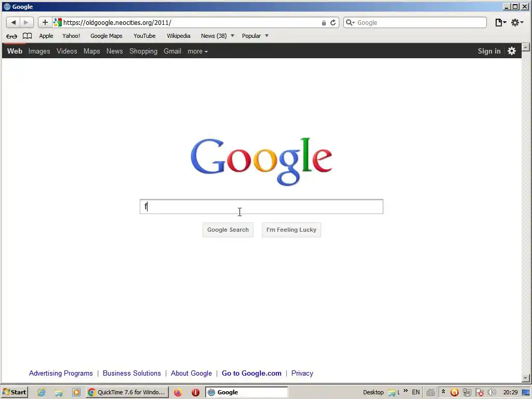
Task: Open the Safari settings gear menu
Action: (x=517, y=22)
